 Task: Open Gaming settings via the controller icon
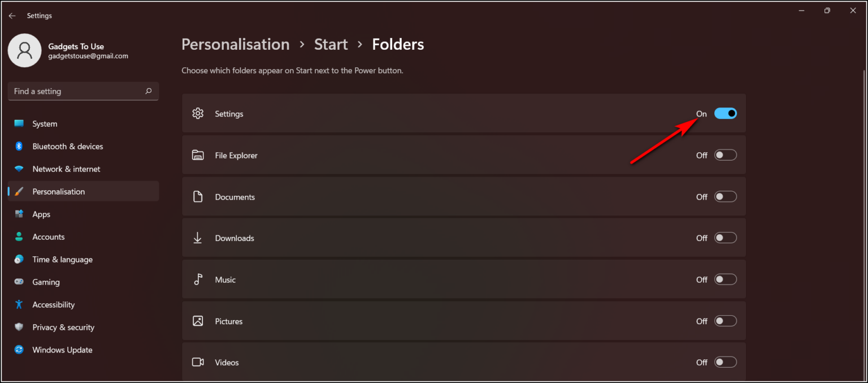click(19, 282)
